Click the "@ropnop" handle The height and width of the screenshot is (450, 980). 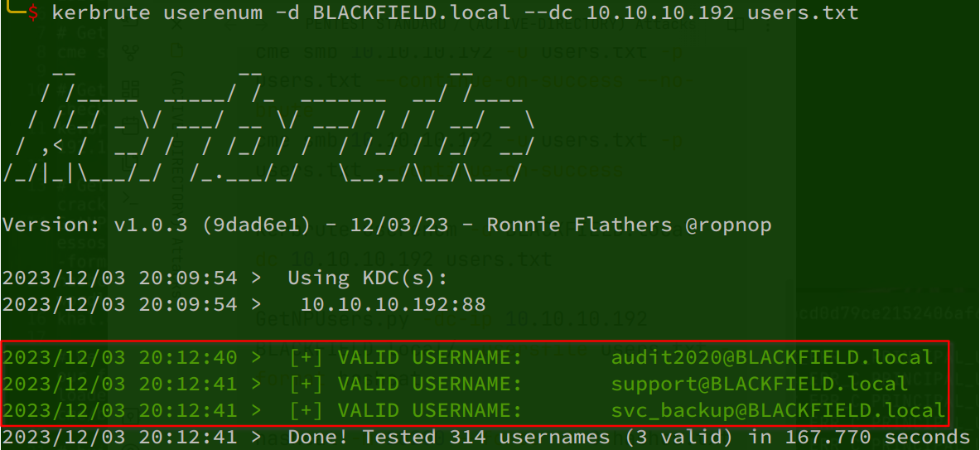point(727,225)
